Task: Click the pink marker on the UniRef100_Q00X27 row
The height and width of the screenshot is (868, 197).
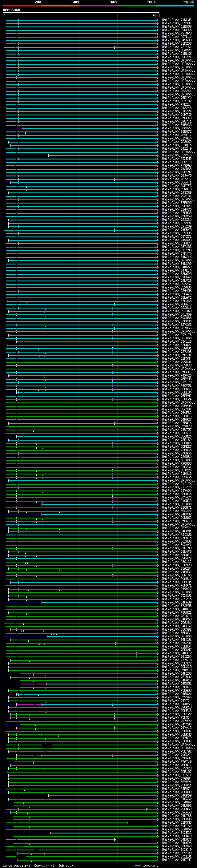Action: 22,128
